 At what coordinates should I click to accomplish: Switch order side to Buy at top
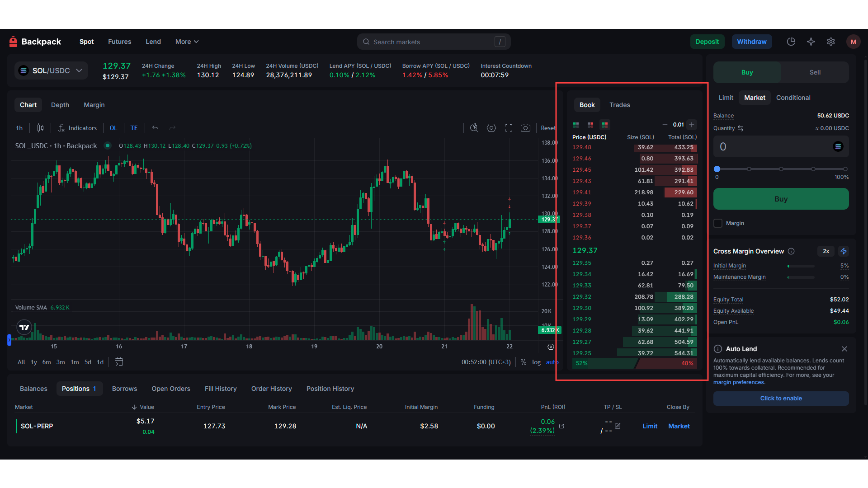747,72
